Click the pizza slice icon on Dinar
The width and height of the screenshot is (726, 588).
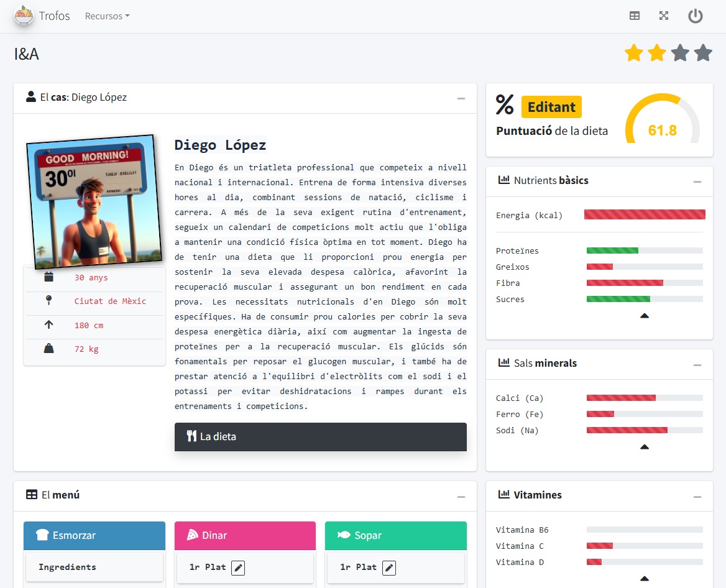click(x=192, y=535)
